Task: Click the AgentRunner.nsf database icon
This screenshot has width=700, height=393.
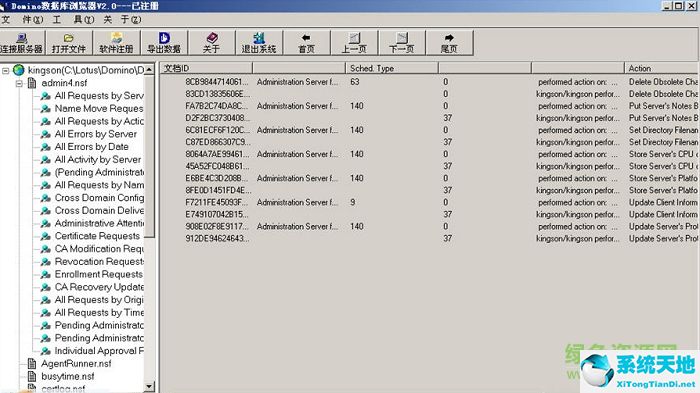Action: [32, 364]
